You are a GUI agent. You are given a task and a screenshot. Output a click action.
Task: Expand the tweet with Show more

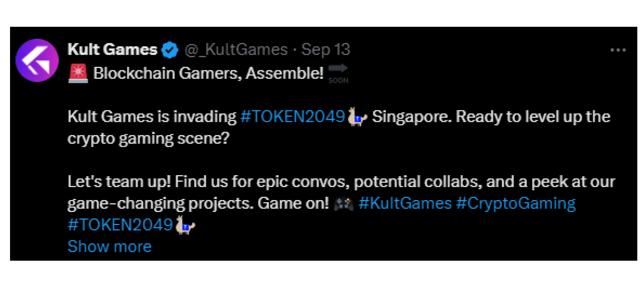109,247
